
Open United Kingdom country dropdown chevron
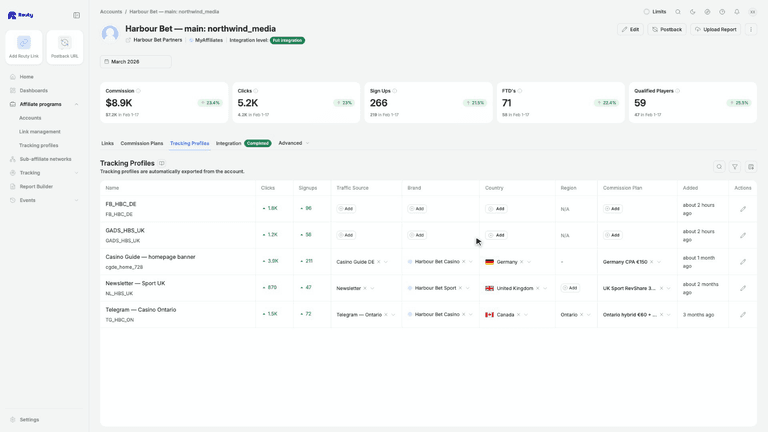point(545,288)
